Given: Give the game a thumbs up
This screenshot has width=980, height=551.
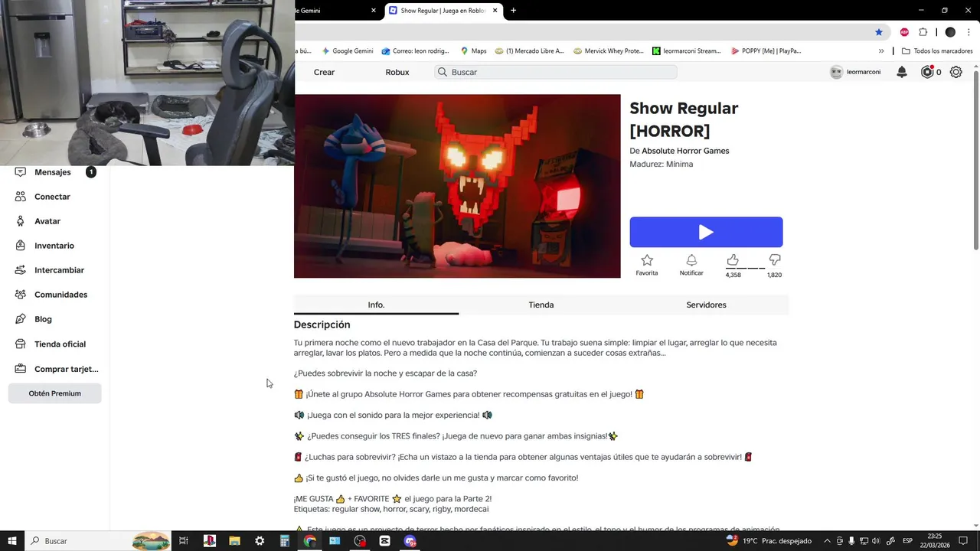Looking at the screenshot, I should (x=733, y=260).
